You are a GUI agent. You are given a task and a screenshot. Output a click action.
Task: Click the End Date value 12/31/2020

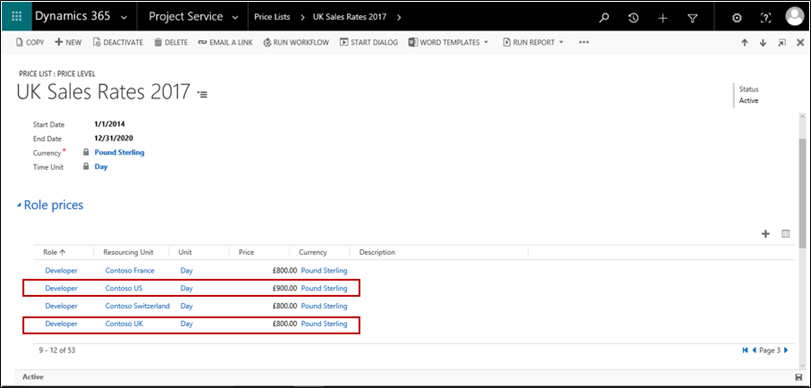(x=114, y=139)
